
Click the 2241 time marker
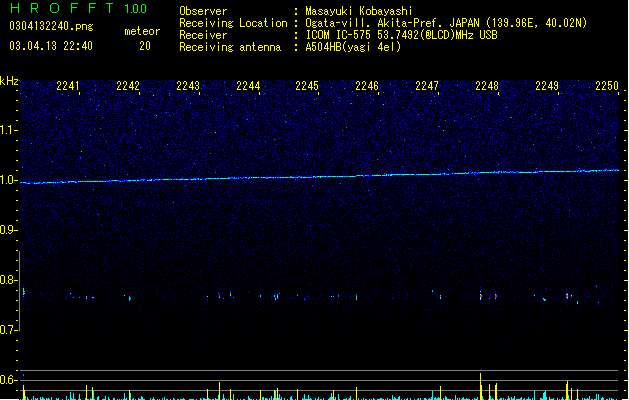point(68,86)
